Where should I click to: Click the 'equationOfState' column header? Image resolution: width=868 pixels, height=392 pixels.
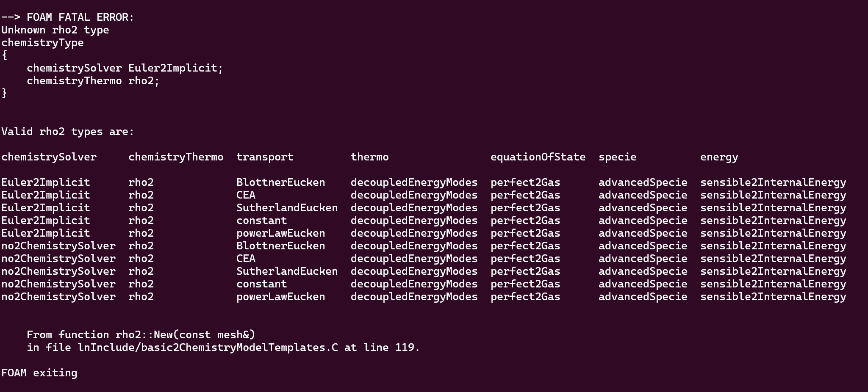pyautogui.click(x=538, y=157)
